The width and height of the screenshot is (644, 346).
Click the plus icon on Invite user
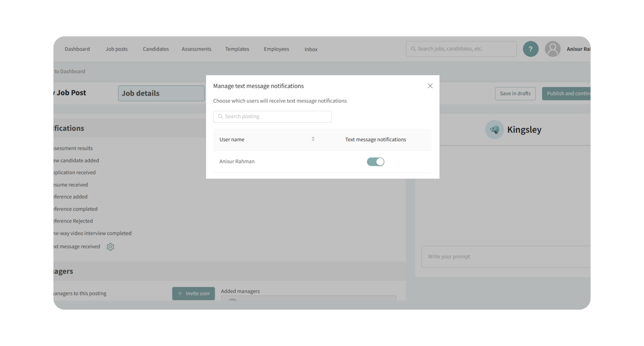coord(180,293)
